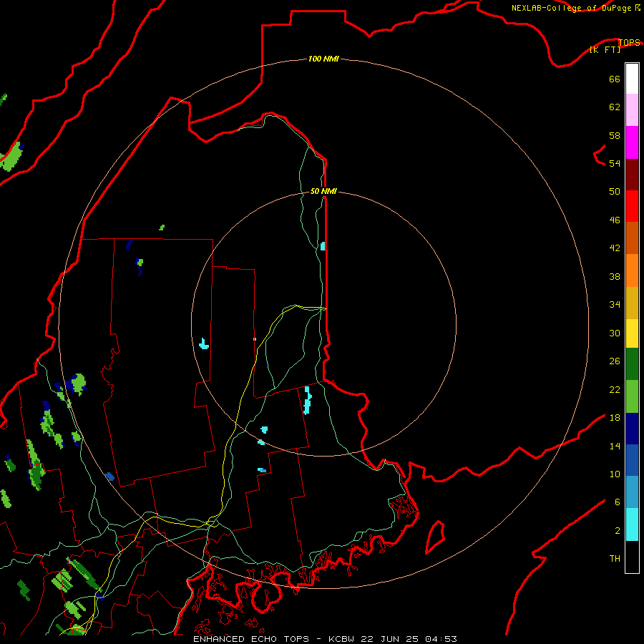
Task: Click the white swatch in the tops legend
Action: pyautogui.click(x=632, y=79)
